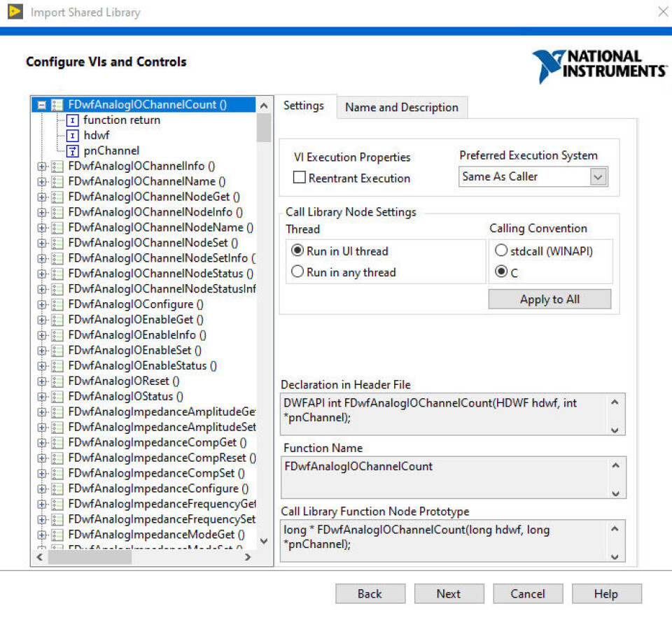Viewport: 672px width, 620px height.
Task: Click the function icon beside FDwfAnalogIOChannelName
Action: pos(57,182)
